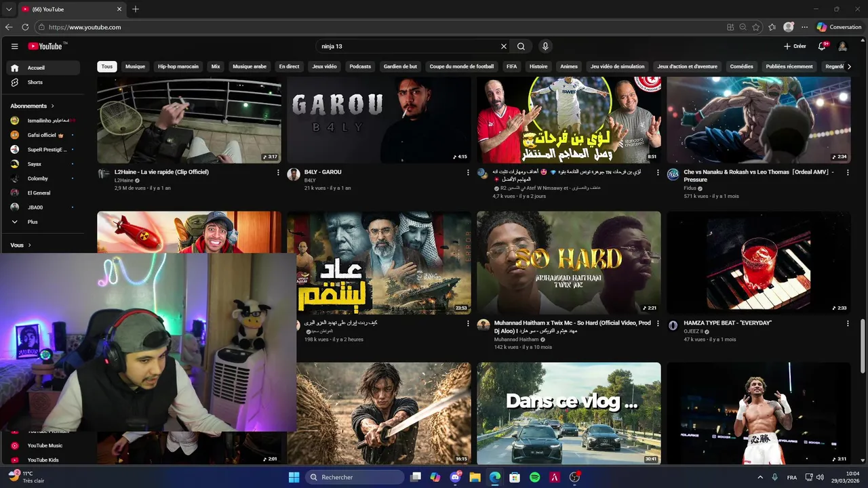Image resolution: width=868 pixels, height=488 pixels.
Task: Select the Mix filter chip
Action: 216,66
